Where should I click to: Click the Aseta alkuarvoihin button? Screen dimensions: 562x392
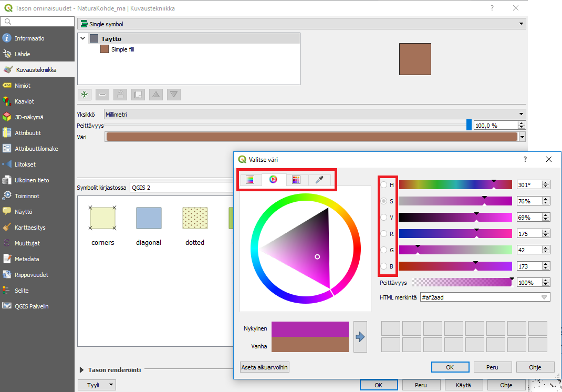click(x=265, y=367)
